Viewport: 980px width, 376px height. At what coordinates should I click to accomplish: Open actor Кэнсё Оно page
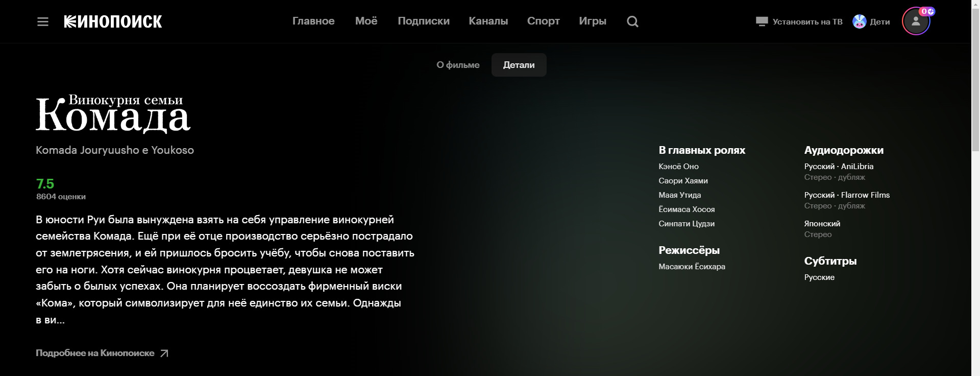(x=678, y=167)
